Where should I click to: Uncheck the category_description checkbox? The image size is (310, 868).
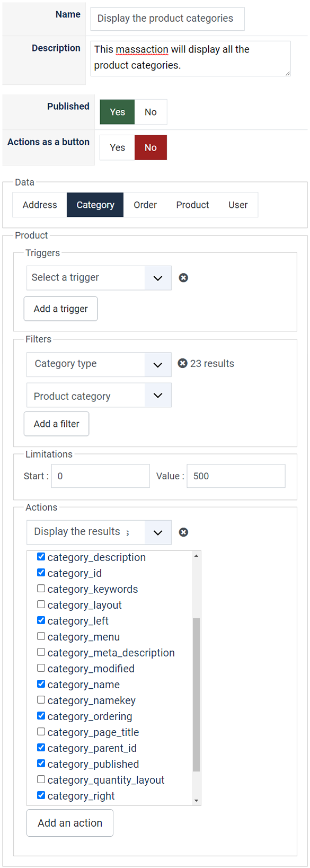click(x=41, y=557)
